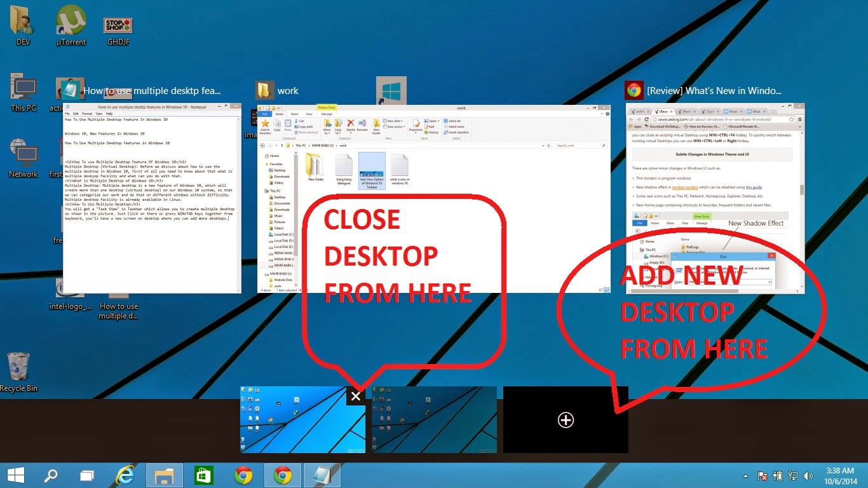Open File Explorer from the taskbar

tap(165, 475)
